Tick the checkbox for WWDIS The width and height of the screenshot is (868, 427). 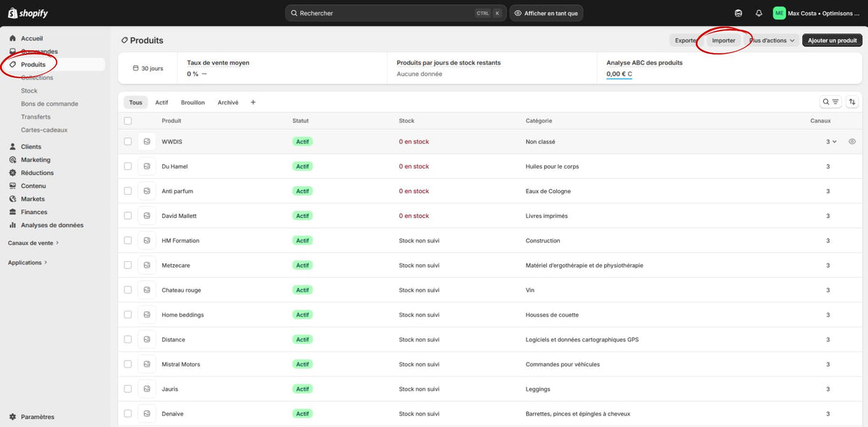pos(128,142)
